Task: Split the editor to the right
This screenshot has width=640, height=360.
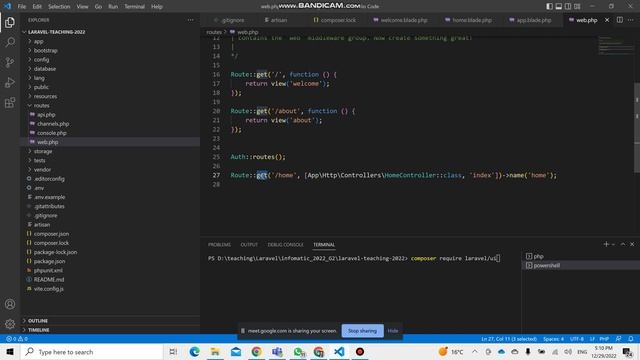Action: tap(620, 20)
